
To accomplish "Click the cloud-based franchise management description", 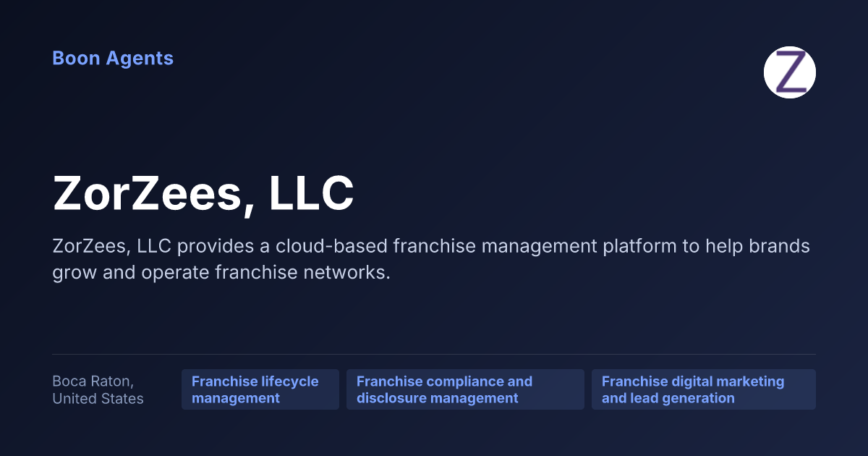I will [x=431, y=260].
